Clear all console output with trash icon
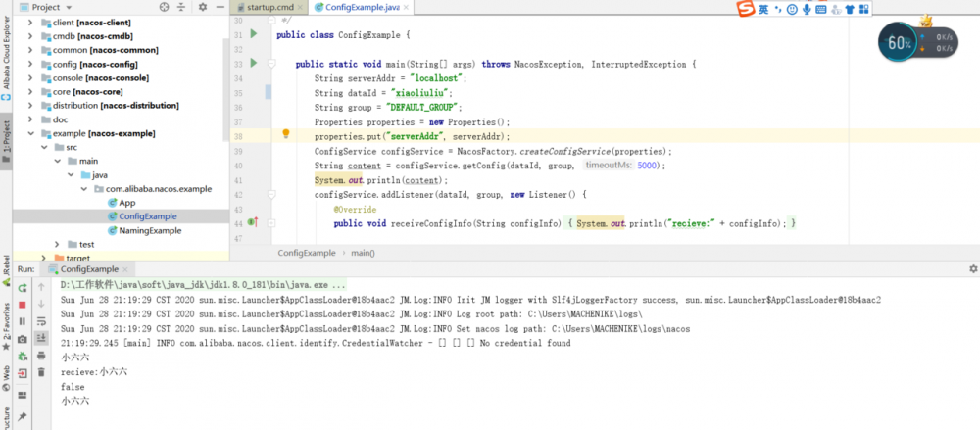980x430 pixels. click(41, 372)
